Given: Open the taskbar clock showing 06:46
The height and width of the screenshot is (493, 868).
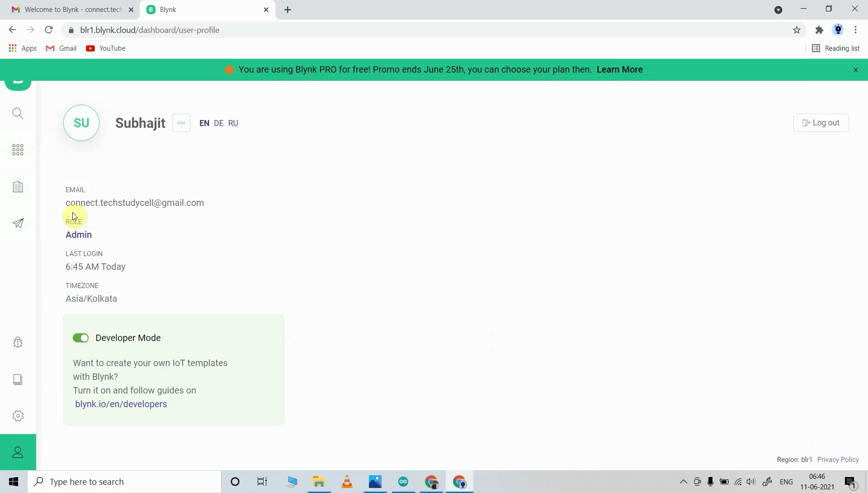Looking at the screenshot, I should click(817, 482).
